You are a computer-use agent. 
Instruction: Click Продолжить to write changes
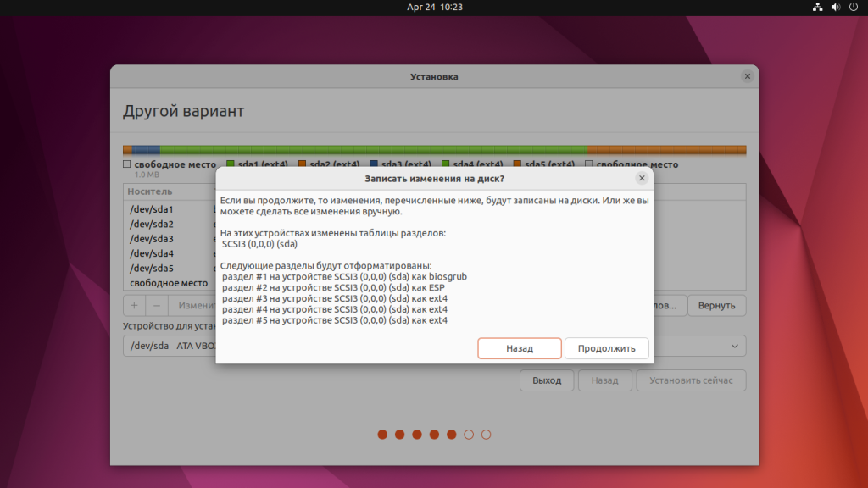(x=607, y=348)
